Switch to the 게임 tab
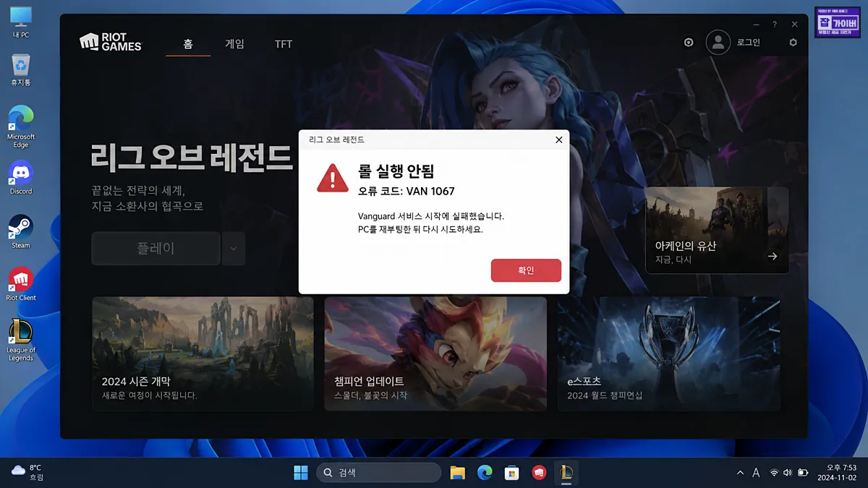The width and height of the screenshot is (868, 488). coord(235,43)
